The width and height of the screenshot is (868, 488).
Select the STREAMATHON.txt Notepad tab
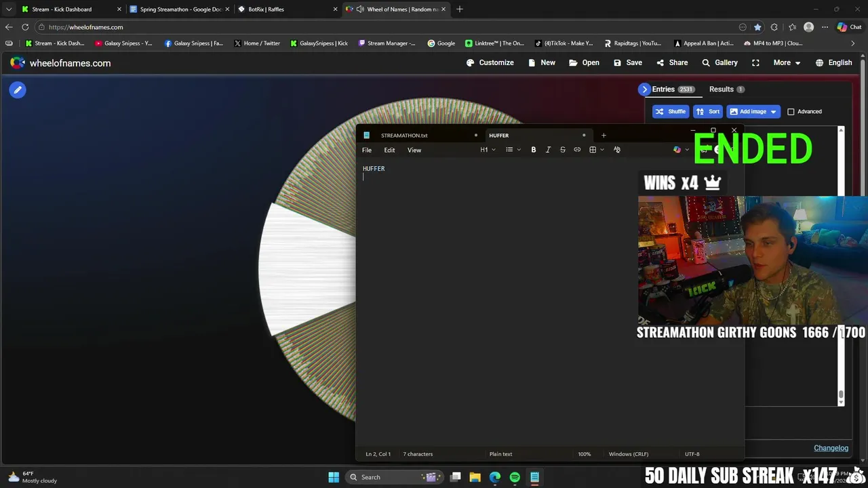click(x=404, y=136)
